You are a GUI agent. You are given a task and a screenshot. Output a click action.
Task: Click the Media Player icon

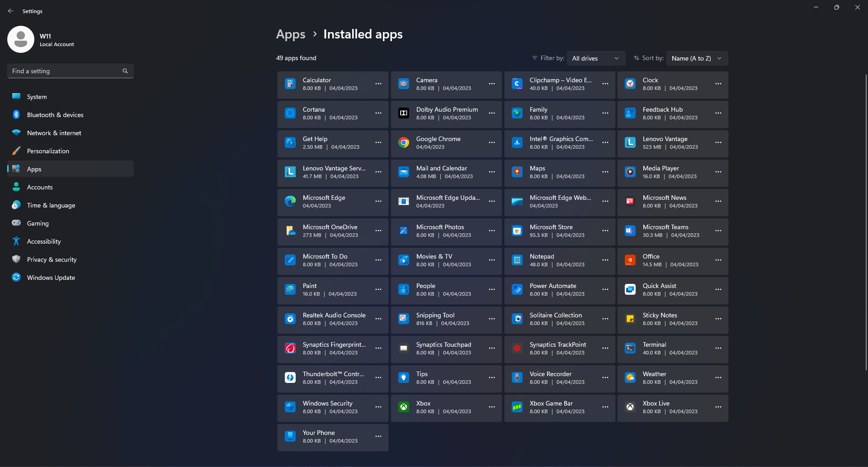(630, 172)
